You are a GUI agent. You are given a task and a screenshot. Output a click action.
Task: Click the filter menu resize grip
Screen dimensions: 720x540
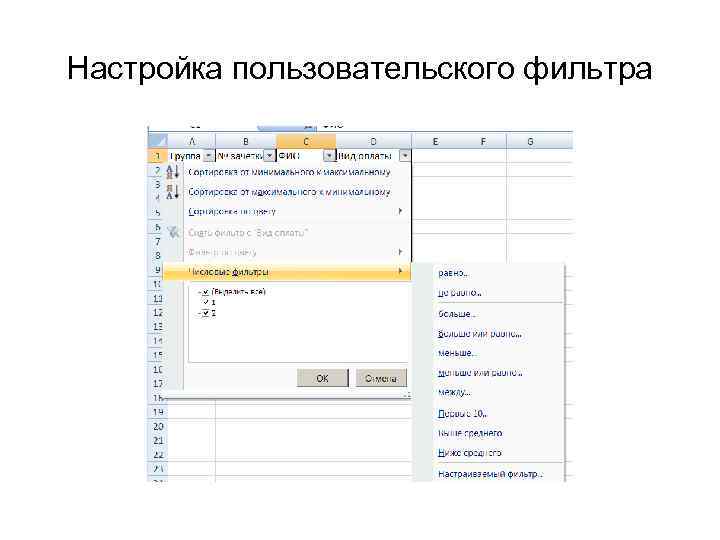[407, 394]
